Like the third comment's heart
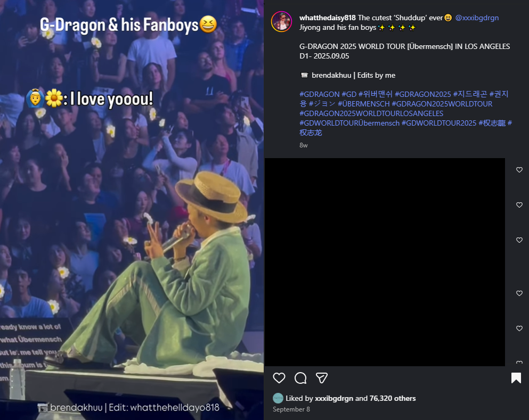The height and width of the screenshot is (420, 529). (519, 240)
